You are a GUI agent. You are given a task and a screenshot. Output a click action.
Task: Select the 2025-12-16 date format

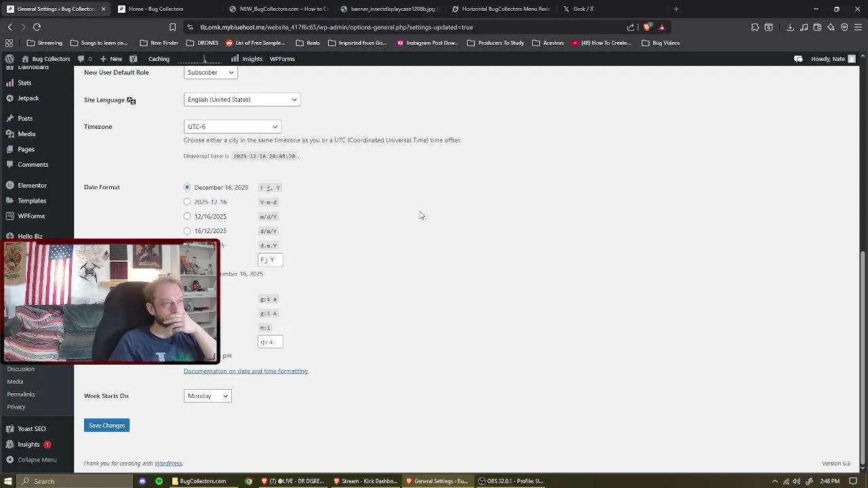point(187,202)
